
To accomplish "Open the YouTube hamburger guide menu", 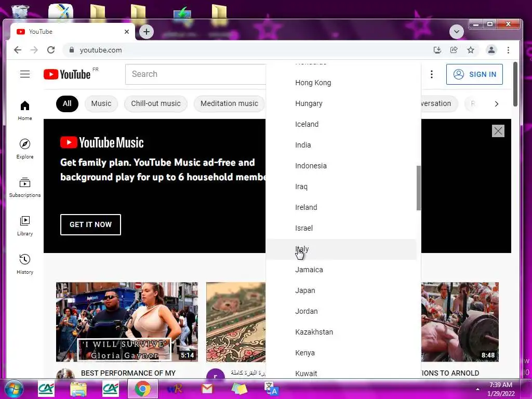I will pos(25,74).
